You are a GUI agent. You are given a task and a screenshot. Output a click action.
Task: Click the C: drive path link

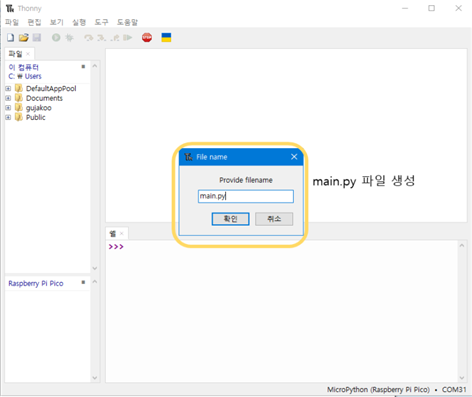pos(11,76)
